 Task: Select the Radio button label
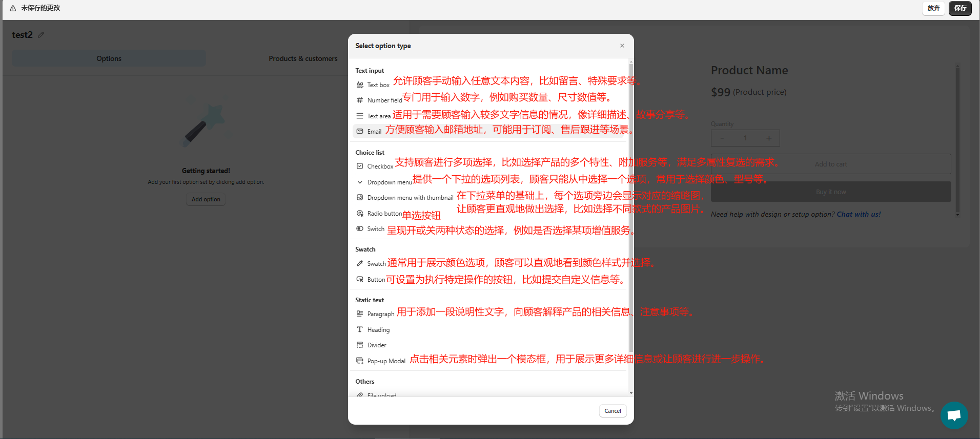pyautogui.click(x=384, y=214)
